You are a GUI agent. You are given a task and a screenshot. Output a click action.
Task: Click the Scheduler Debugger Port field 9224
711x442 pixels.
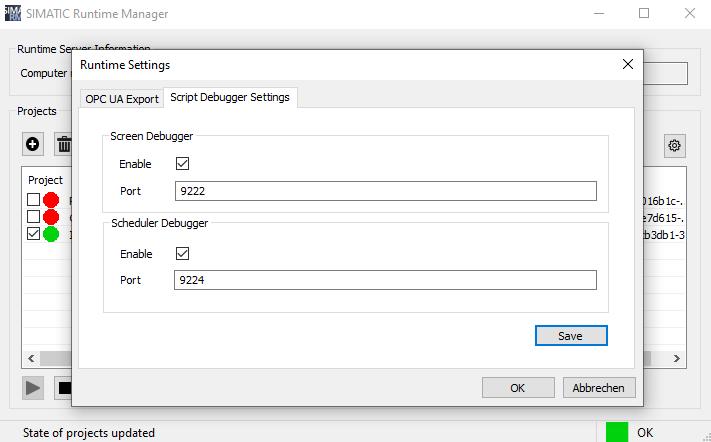(x=385, y=280)
